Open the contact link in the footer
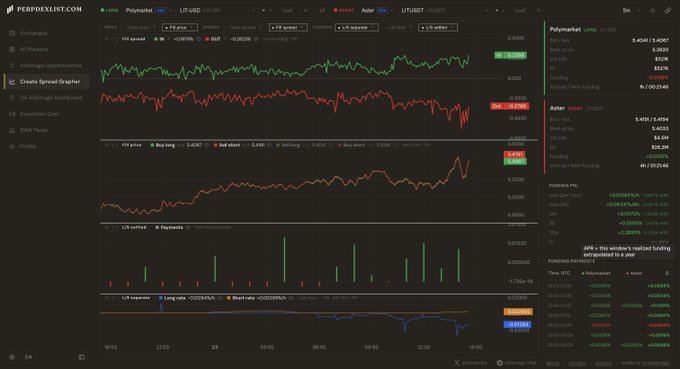This screenshot has height=369, width=680. tap(577, 363)
